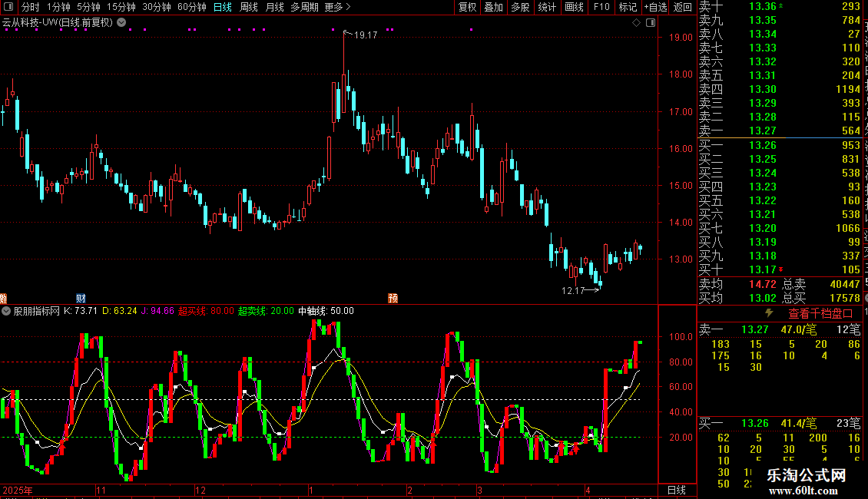868x499 pixels.
Task: Select the 5分钟 period tab
Action: click(88, 7)
